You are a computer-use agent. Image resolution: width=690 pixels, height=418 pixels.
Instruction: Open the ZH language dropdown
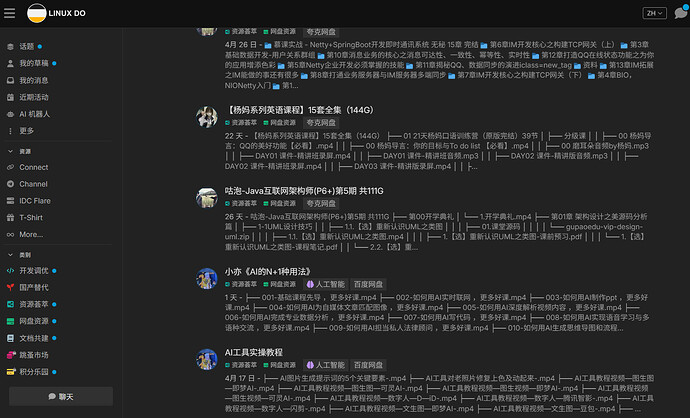pos(654,13)
